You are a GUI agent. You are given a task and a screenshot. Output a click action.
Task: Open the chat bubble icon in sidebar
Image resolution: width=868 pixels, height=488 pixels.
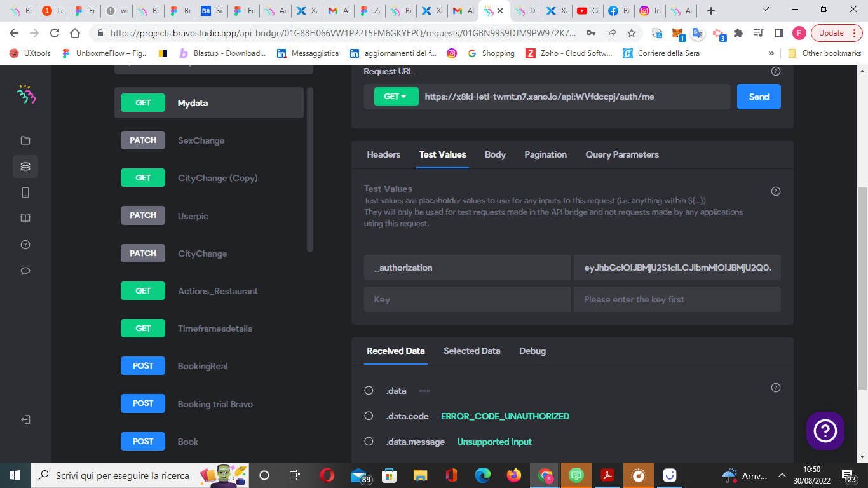pyautogui.click(x=25, y=271)
